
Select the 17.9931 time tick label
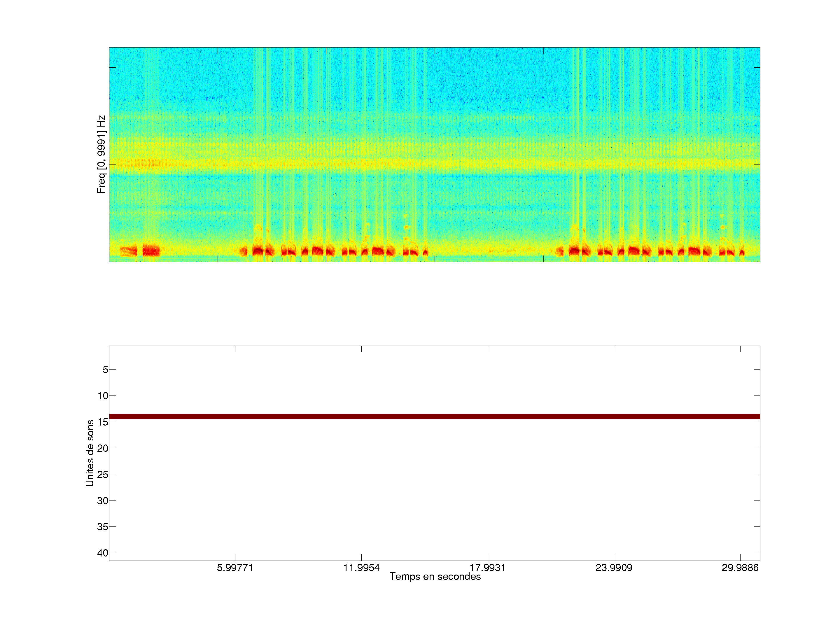pos(487,568)
